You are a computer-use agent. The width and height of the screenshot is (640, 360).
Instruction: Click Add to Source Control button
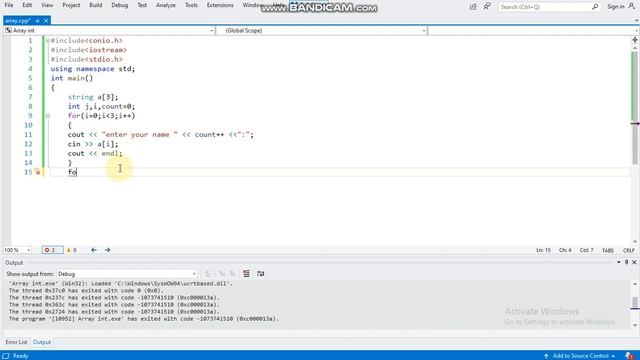580,356
